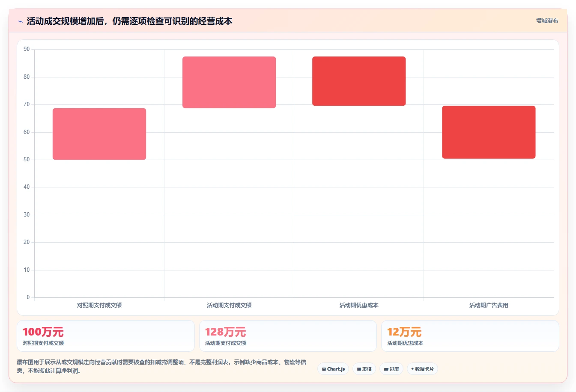Click the 表格 tag pill
The height and width of the screenshot is (392, 576).
pyautogui.click(x=364, y=369)
